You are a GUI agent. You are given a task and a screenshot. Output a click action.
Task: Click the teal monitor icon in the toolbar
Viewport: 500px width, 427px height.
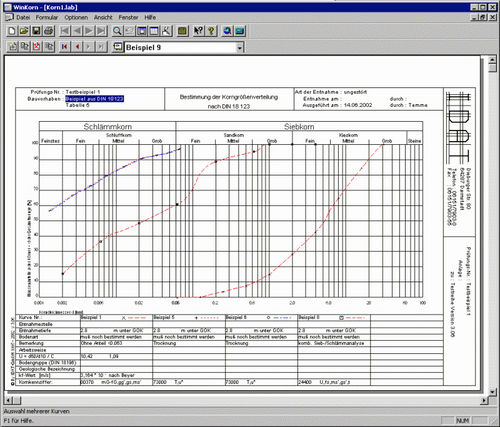(240, 31)
